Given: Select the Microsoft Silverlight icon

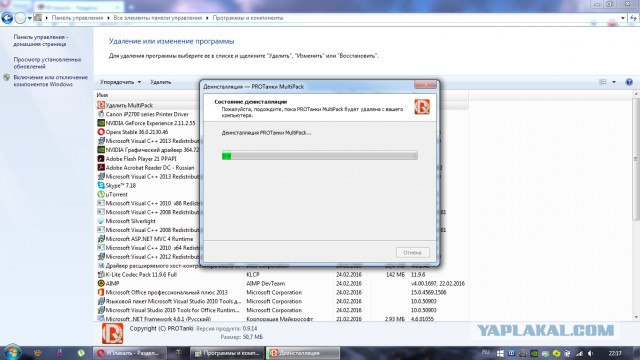Looking at the screenshot, I should point(101,221).
